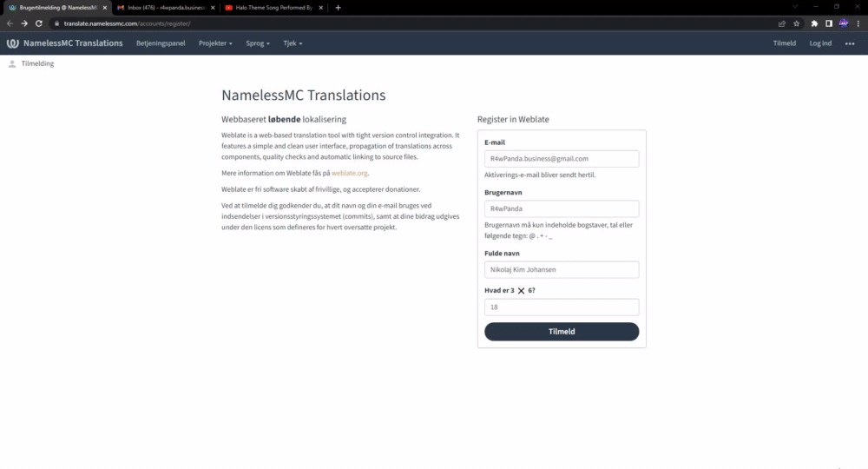Image resolution: width=868 pixels, height=469 pixels.
Task: Open a new browser tab with plus
Action: (x=339, y=8)
